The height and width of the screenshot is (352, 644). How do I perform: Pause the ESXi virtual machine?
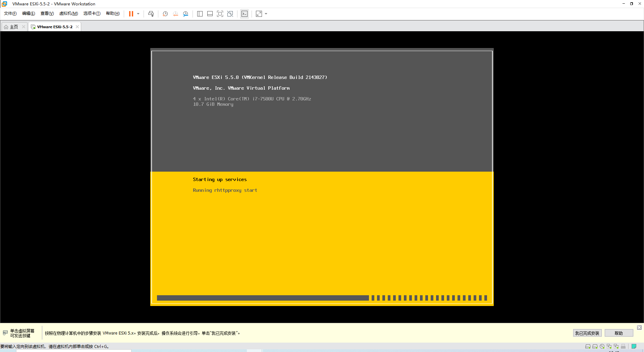(x=131, y=14)
